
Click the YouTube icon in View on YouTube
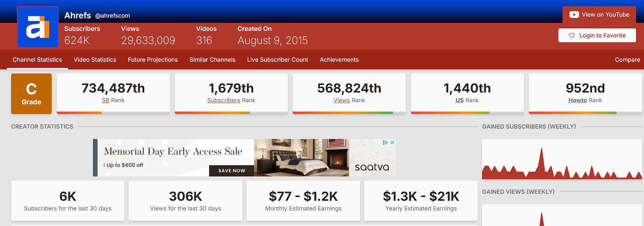(574, 15)
